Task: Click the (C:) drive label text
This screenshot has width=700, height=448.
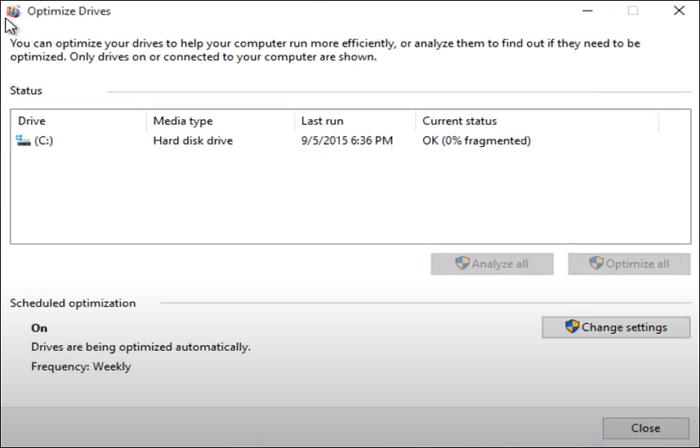Action: coord(44,141)
